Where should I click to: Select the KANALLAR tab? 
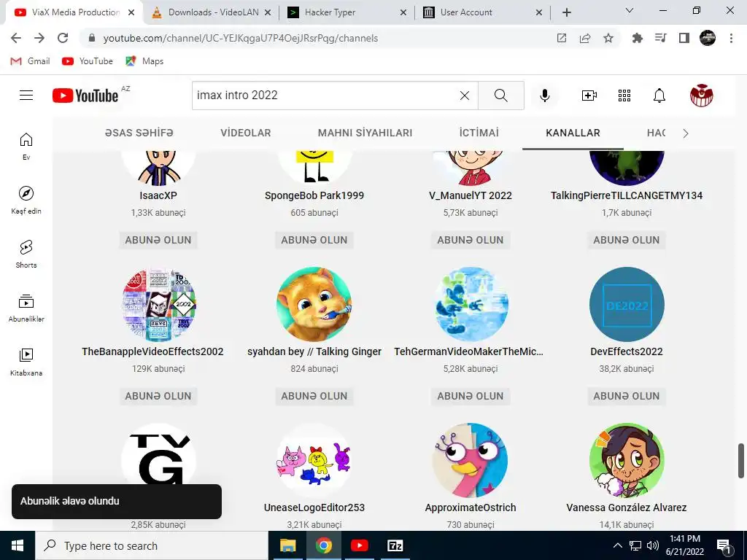[x=573, y=133]
